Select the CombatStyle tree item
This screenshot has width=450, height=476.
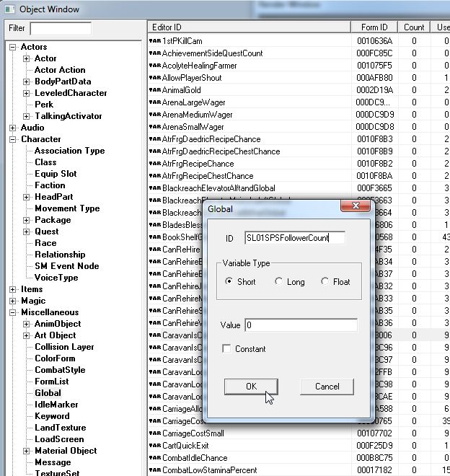pyautogui.click(x=60, y=370)
